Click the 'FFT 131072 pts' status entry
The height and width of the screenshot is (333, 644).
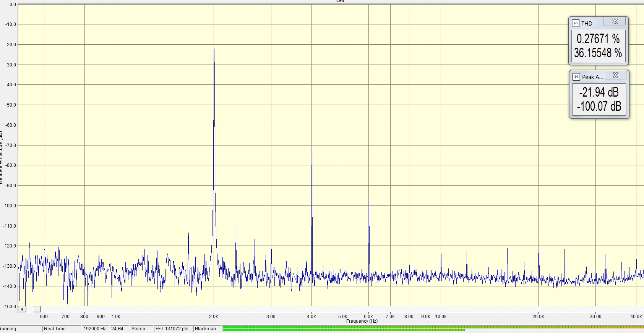coord(173,329)
